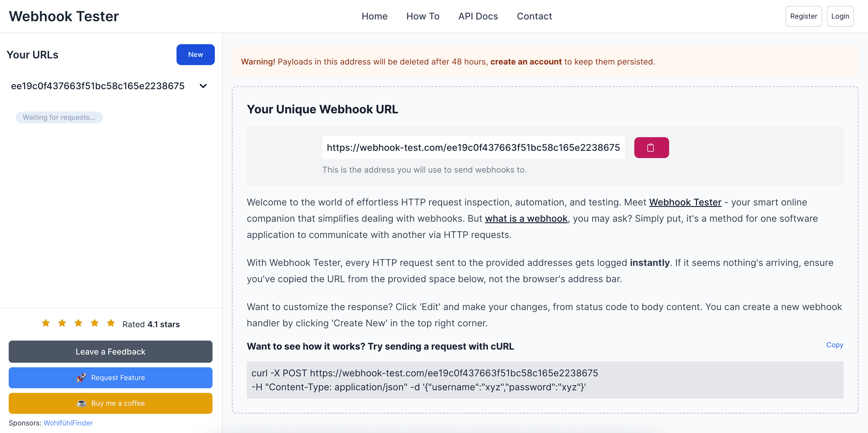Screen dimensions: 868x433
Task: Select the first rating star
Action: (46, 323)
